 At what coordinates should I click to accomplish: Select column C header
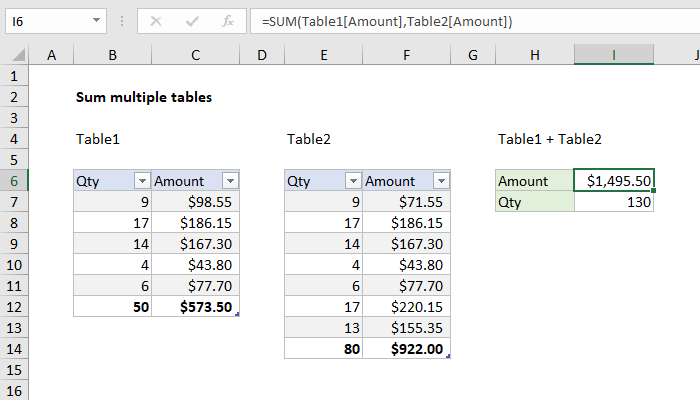[x=196, y=55]
